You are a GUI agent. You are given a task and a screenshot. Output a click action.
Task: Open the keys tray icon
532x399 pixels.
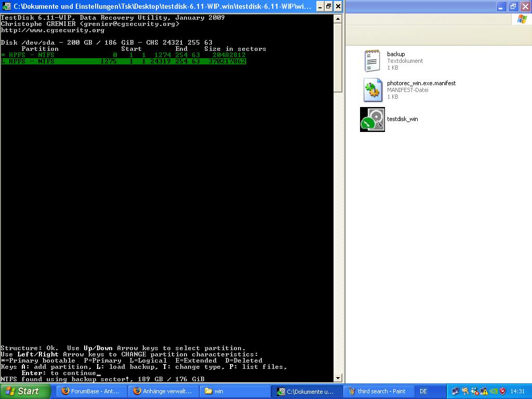click(465, 391)
